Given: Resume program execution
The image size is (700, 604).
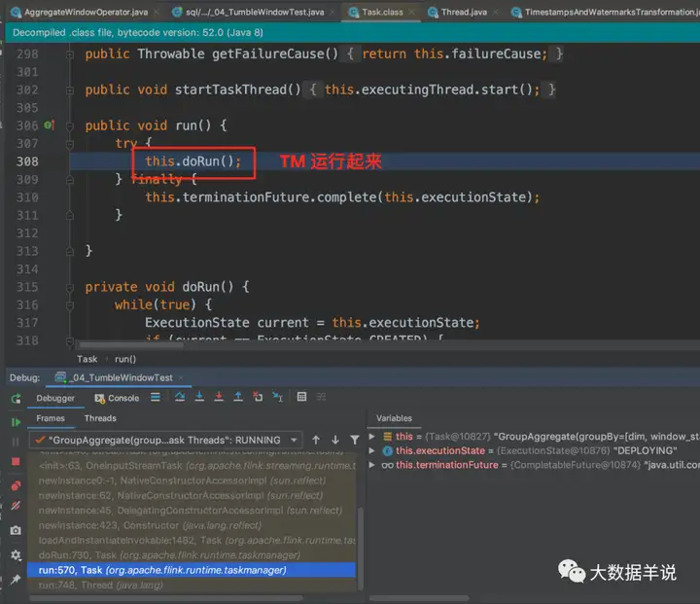Looking at the screenshot, I should (16, 422).
